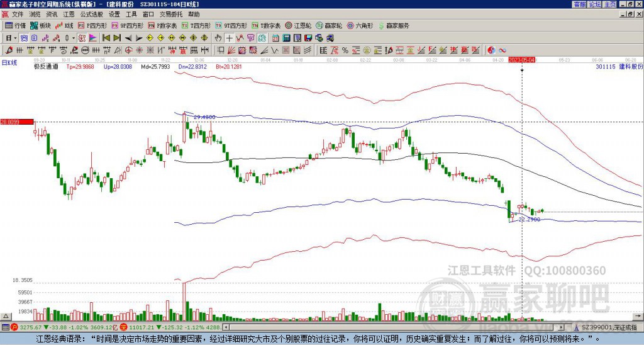
Task: Click the calendar icon in toolbar
Action: click(x=275, y=38)
